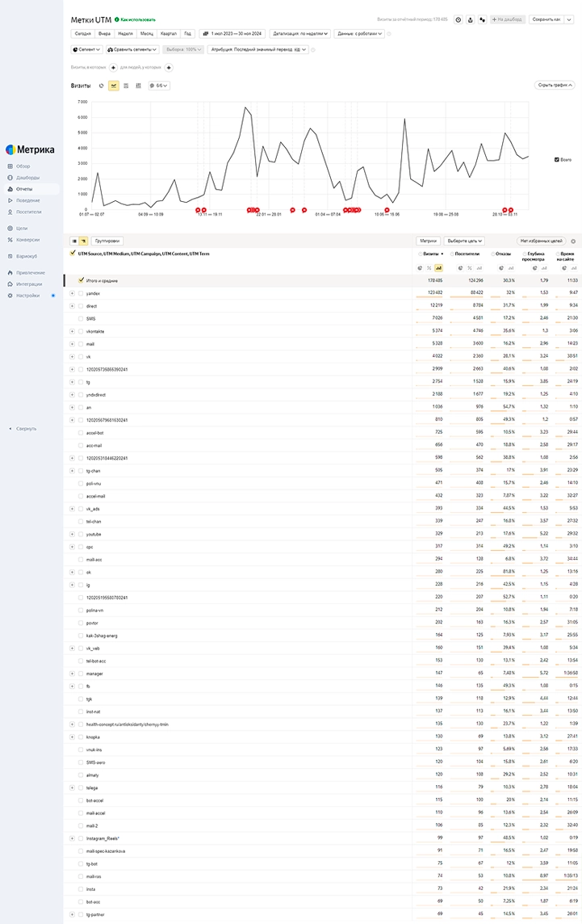The width and height of the screenshot is (582, 924).
Task: Expand the vkontakte row
Action: (73, 331)
